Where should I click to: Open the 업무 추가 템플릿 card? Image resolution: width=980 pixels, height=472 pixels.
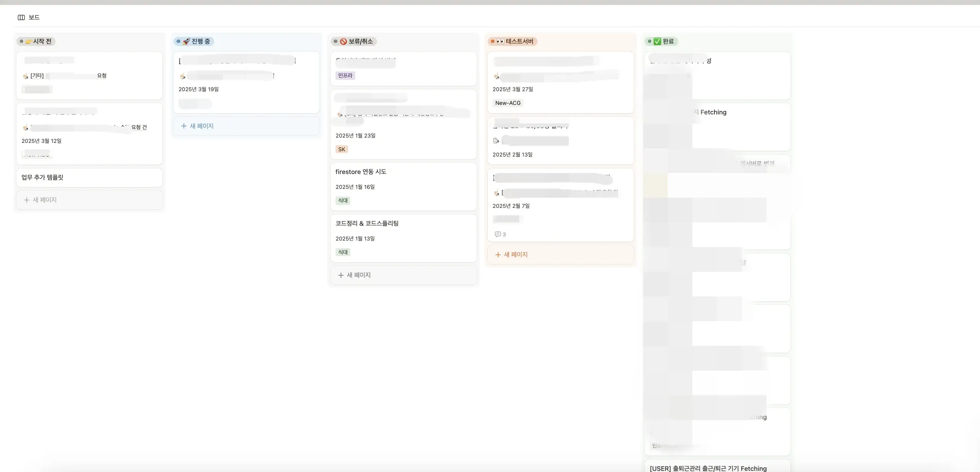click(x=42, y=177)
